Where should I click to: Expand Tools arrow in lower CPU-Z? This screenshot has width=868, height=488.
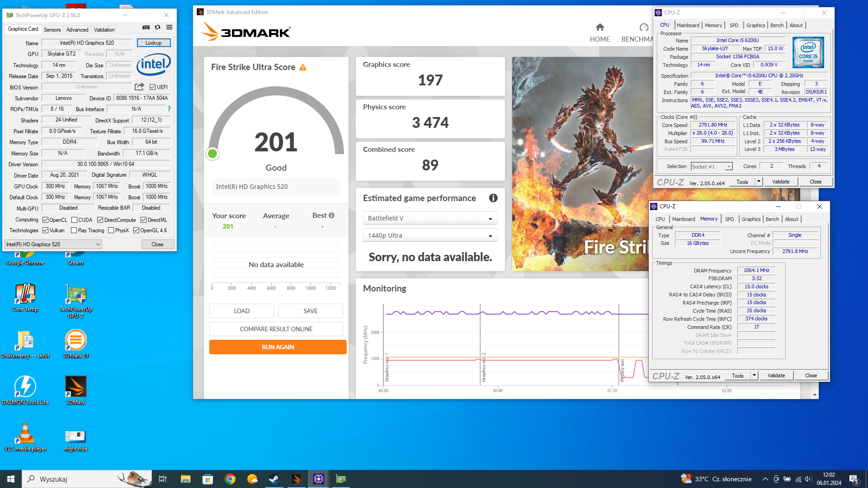pyautogui.click(x=754, y=375)
